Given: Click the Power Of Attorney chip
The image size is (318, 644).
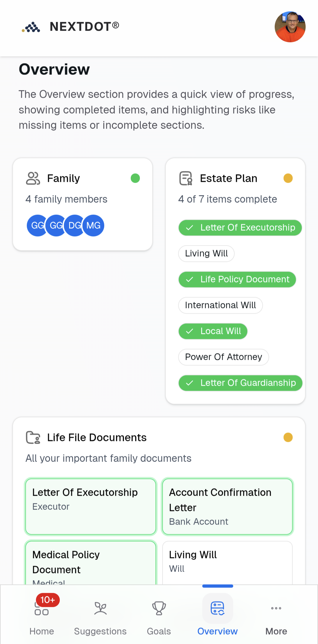Looking at the screenshot, I should [x=223, y=357].
